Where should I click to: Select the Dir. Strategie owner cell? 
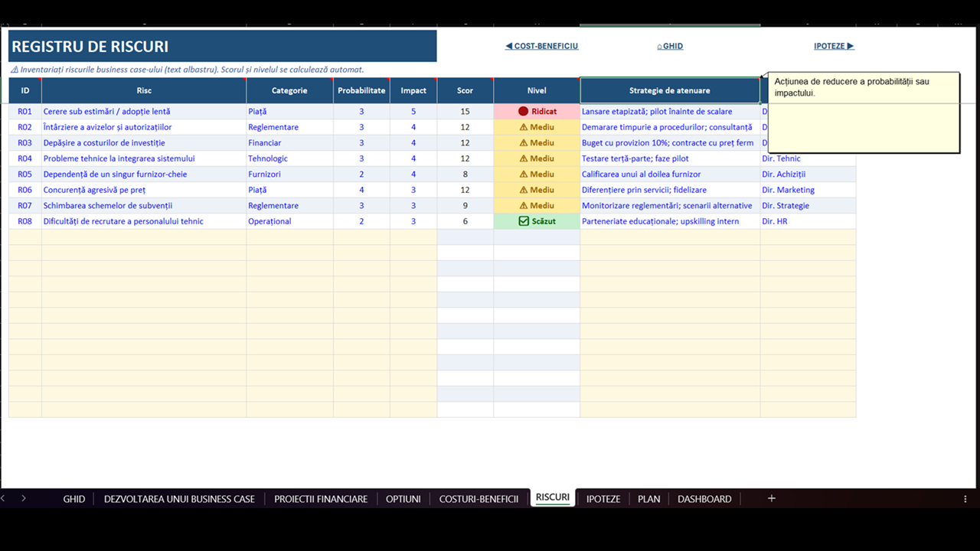click(x=808, y=206)
